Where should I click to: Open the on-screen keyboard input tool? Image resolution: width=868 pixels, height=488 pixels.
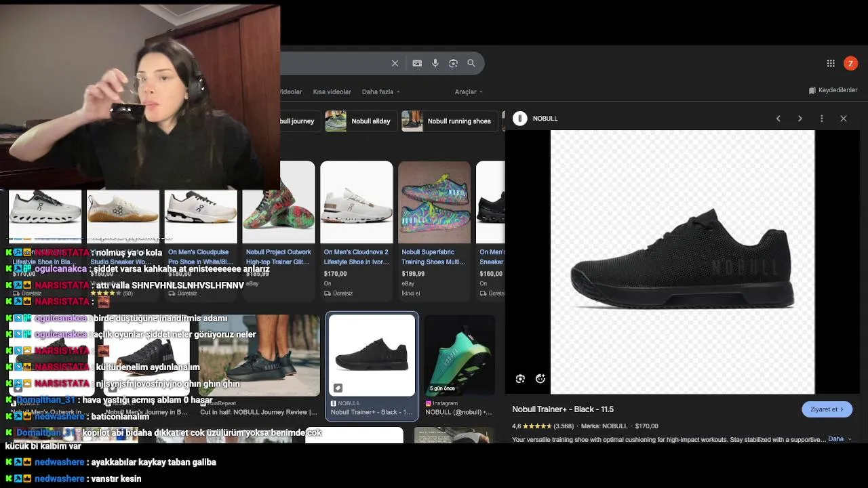click(x=417, y=63)
